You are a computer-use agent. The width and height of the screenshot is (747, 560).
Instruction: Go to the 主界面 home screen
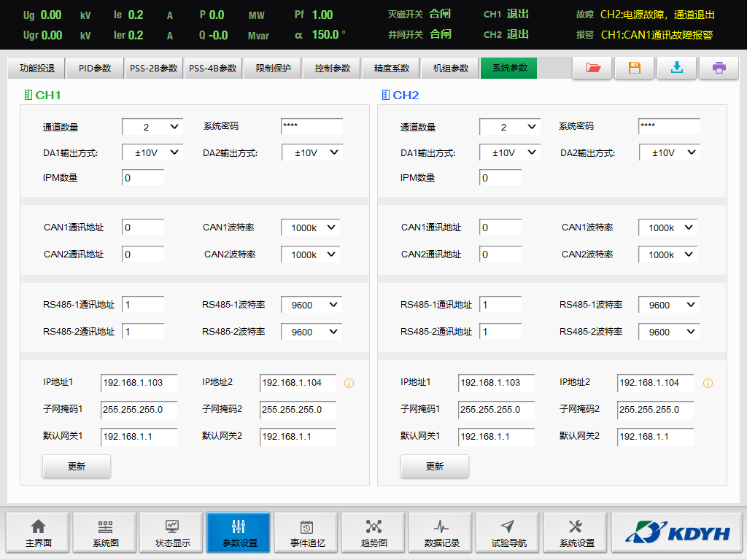pyautogui.click(x=38, y=533)
